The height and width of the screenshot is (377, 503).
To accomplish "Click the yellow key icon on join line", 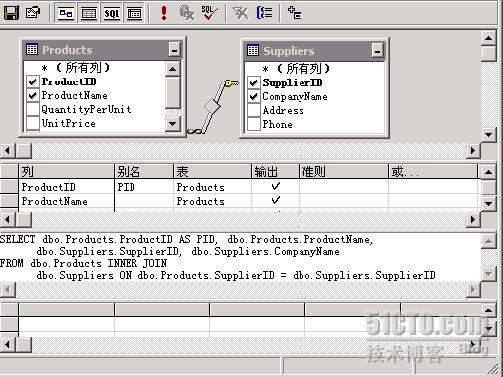I will point(232,83).
